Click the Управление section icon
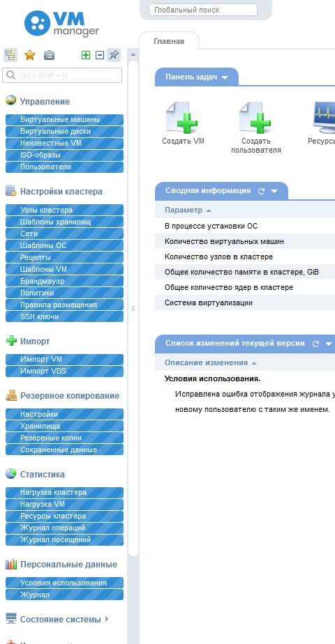Viewport: 335px width, 644px height. point(10,100)
